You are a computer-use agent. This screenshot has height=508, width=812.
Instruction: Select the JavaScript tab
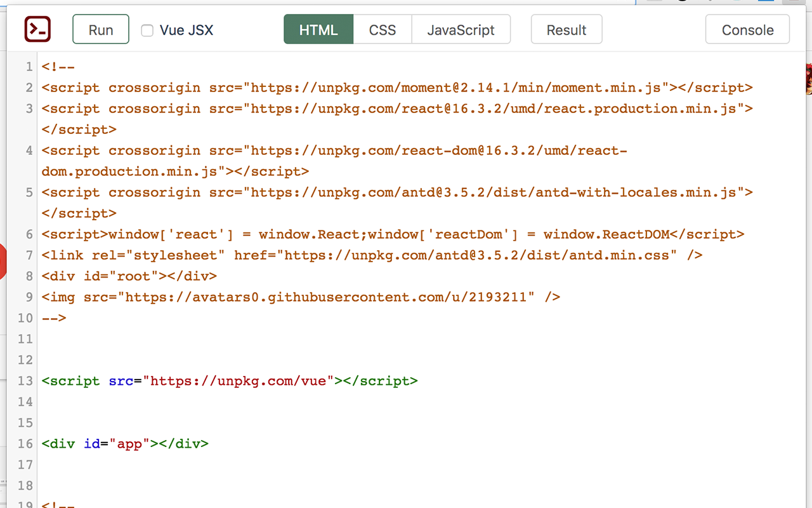tap(461, 30)
